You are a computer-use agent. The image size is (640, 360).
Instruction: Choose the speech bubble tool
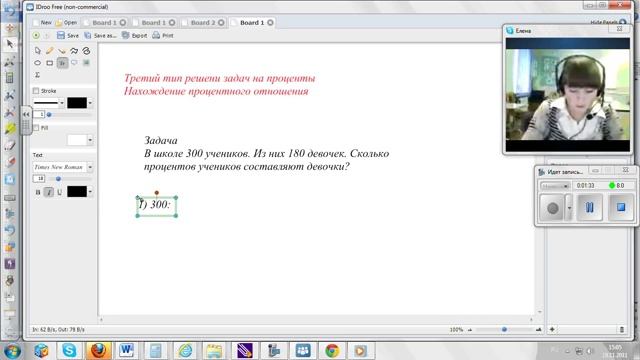74,63
